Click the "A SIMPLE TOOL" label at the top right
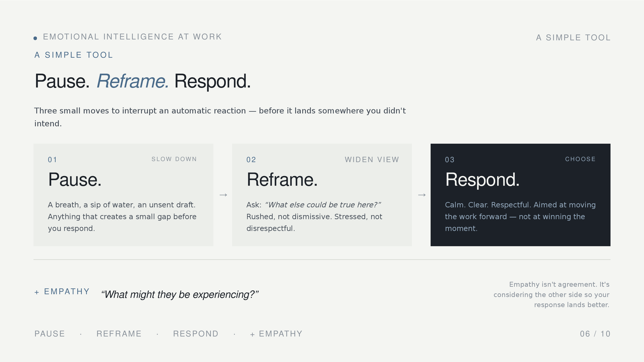644x362 pixels. [573, 38]
